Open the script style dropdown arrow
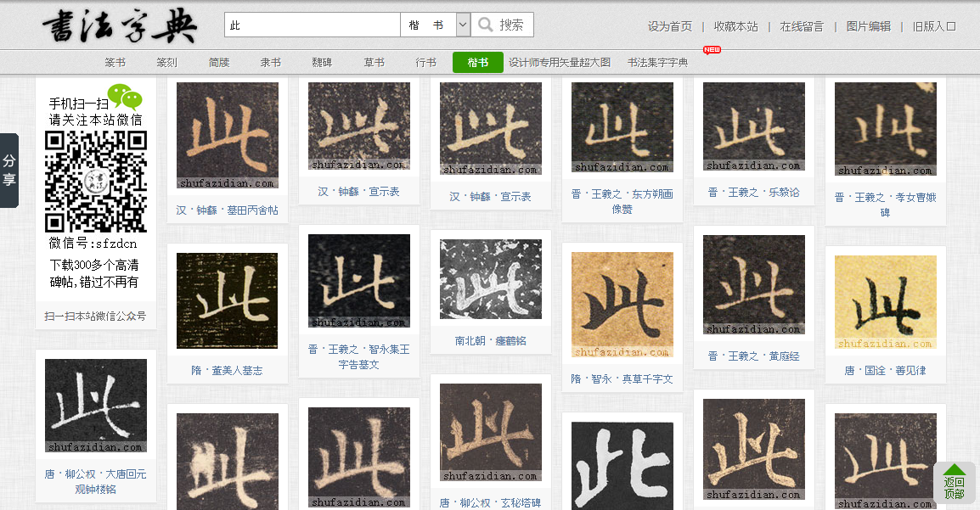The width and height of the screenshot is (980, 510). pyautogui.click(x=462, y=24)
